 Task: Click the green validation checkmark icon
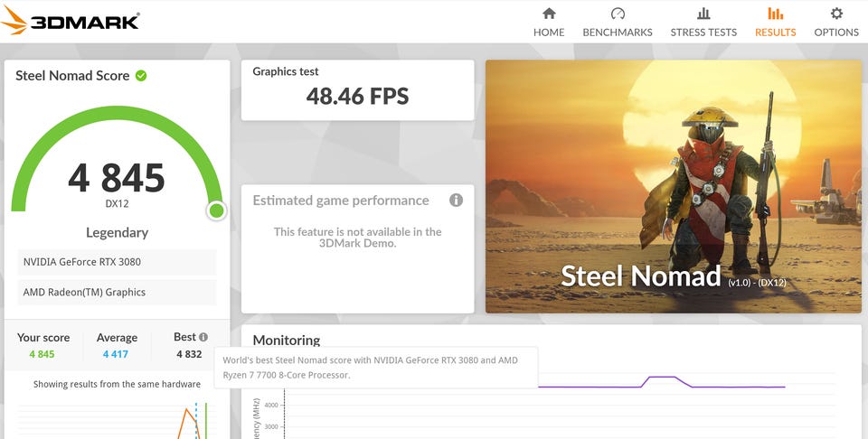coord(141,76)
